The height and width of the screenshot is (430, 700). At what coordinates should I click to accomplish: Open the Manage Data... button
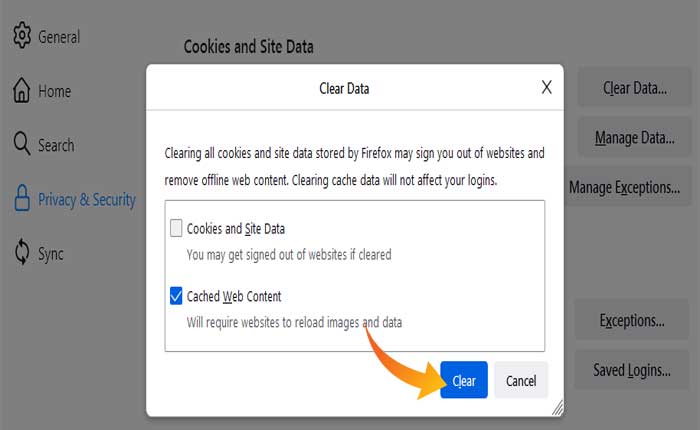[x=634, y=137]
